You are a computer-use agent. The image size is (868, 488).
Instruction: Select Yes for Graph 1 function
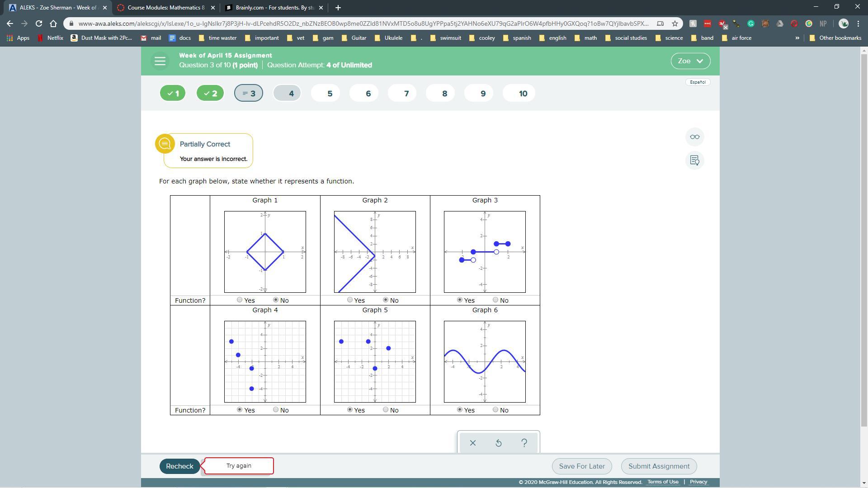click(x=240, y=300)
